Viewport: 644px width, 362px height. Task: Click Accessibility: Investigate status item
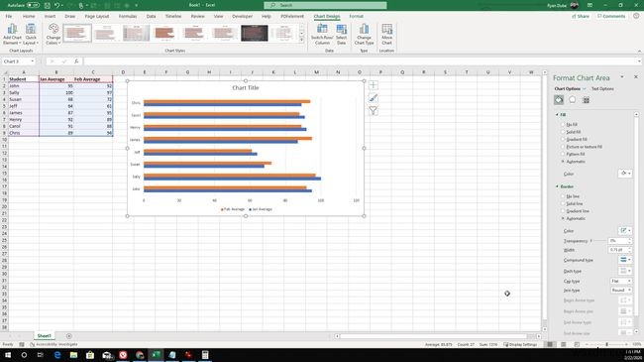tap(54, 344)
